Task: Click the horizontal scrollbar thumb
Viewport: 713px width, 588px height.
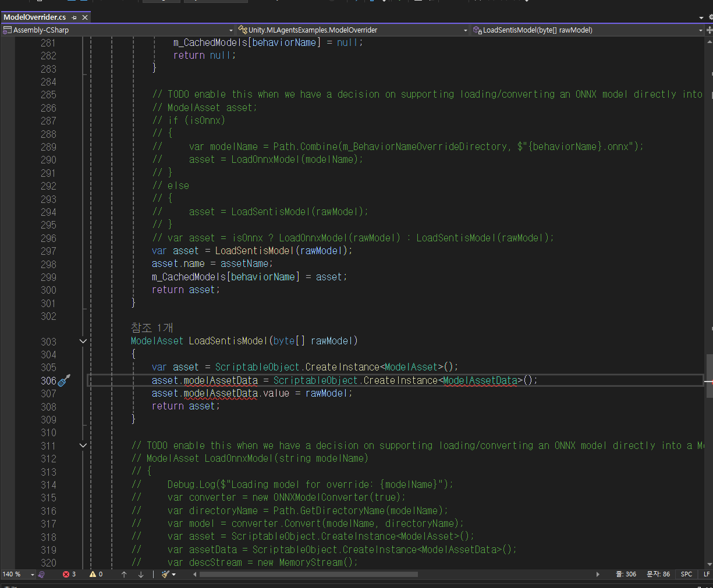Action: pyautogui.click(x=308, y=574)
